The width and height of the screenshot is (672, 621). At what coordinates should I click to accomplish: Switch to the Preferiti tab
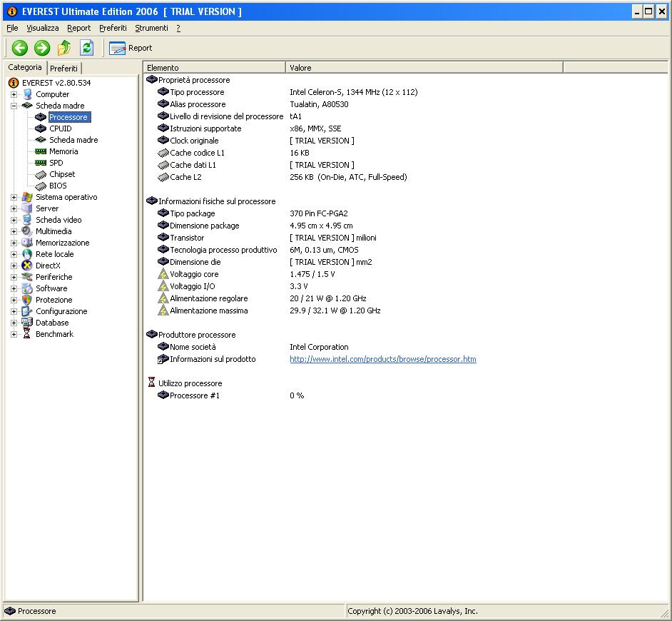click(64, 69)
